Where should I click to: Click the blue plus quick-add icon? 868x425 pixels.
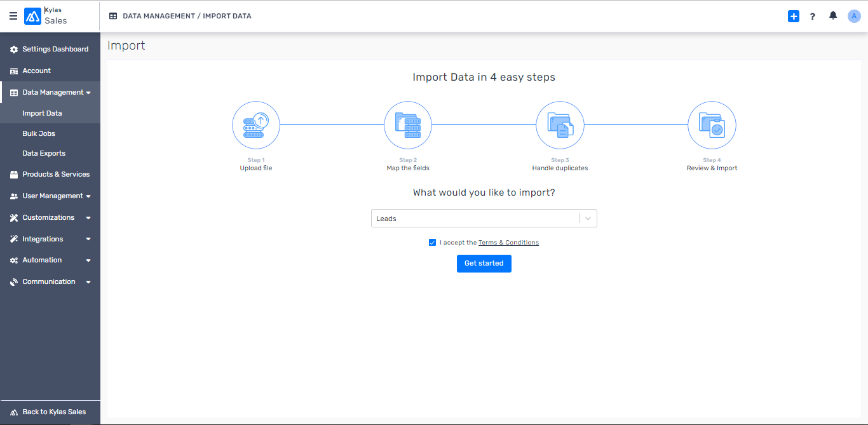coord(793,17)
